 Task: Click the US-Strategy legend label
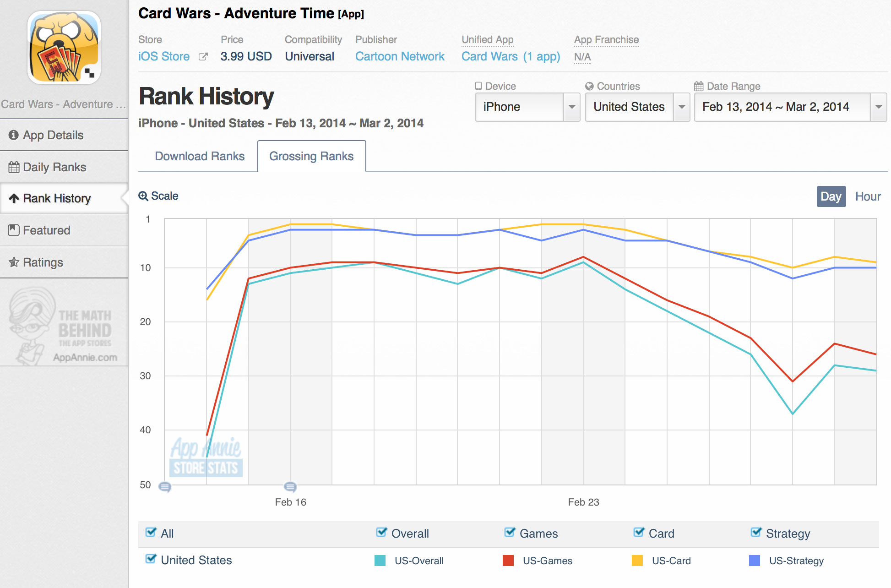796,561
